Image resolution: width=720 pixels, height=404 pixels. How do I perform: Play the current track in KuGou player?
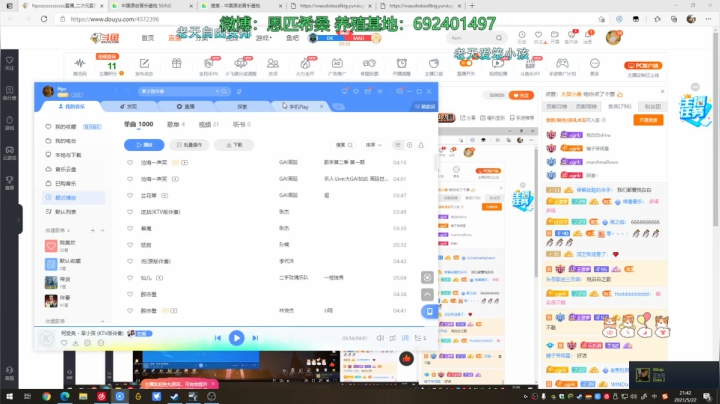(236, 338)
